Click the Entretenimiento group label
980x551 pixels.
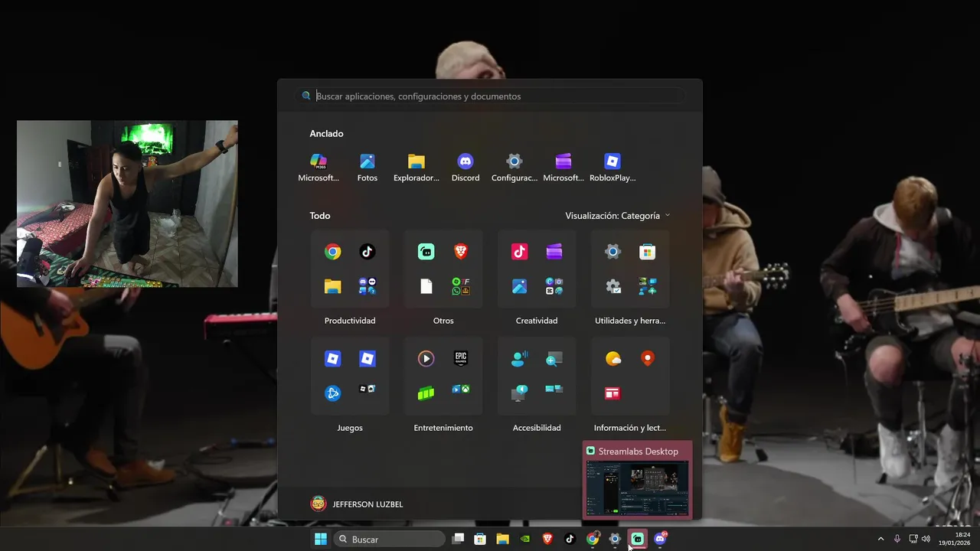pyautogui.click(x=443, y=428)
